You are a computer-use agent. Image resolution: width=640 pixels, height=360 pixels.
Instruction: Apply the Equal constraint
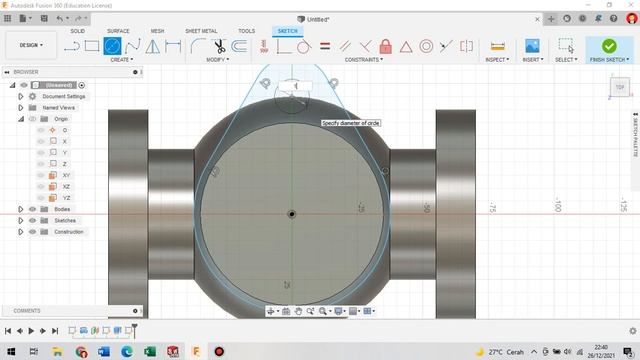[x=325, y=46]
